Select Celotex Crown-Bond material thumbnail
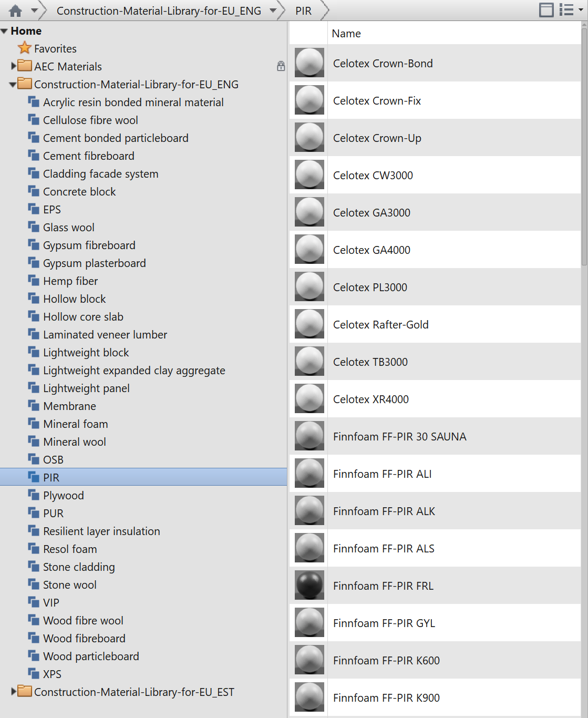 pyautogui.click(x=310, y=63)
